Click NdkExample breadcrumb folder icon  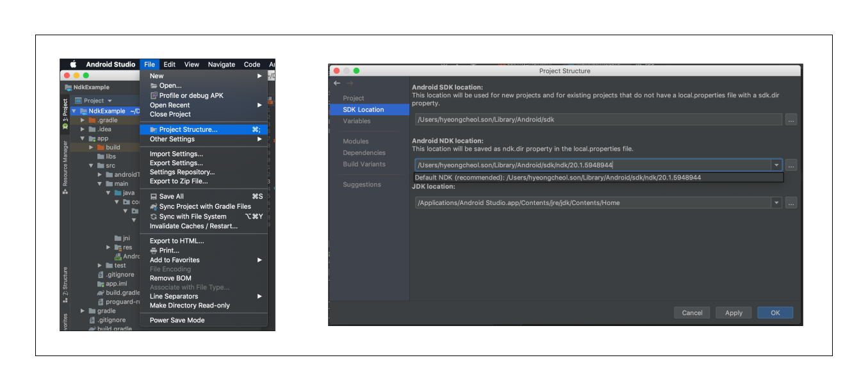click(x=69, y=87)
